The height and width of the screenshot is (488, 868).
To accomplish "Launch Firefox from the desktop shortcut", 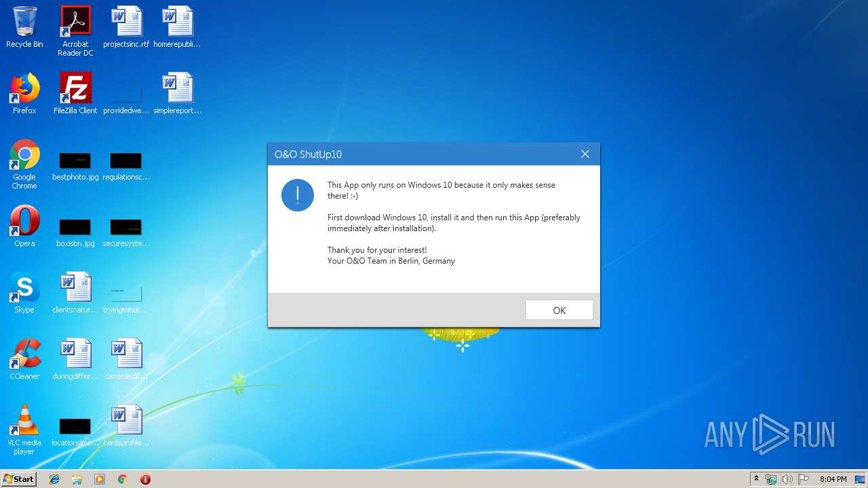I will 24,94.
